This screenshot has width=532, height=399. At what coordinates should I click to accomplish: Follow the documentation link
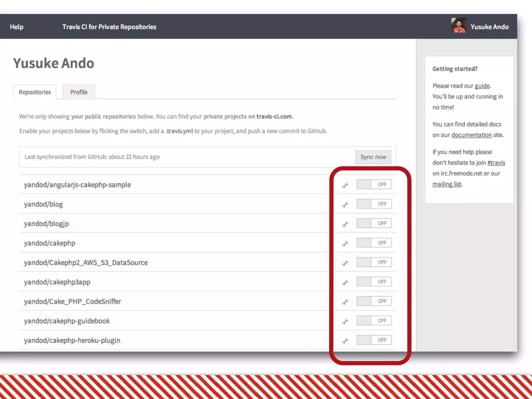click(x=471, y=135)
